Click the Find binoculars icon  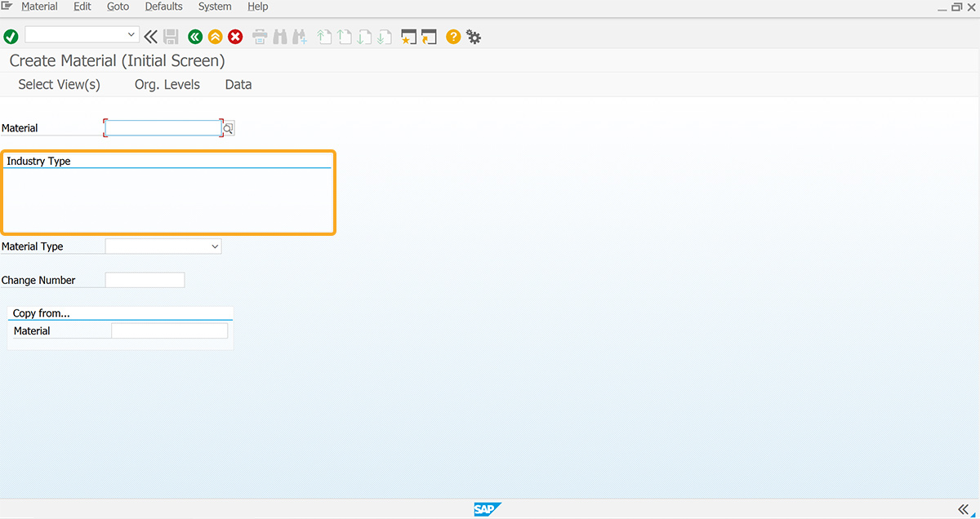click(279, 37)
